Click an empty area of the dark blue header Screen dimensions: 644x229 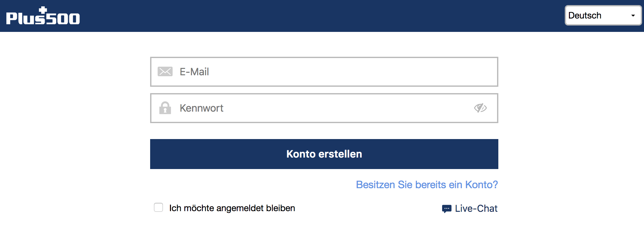[319, 16]
